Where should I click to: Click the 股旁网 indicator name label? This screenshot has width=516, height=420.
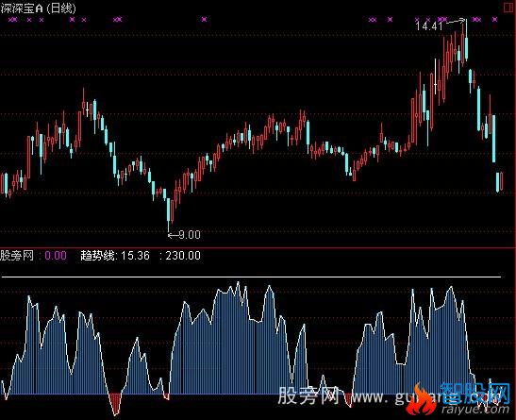pyautogui.click(x=17, y=256)
